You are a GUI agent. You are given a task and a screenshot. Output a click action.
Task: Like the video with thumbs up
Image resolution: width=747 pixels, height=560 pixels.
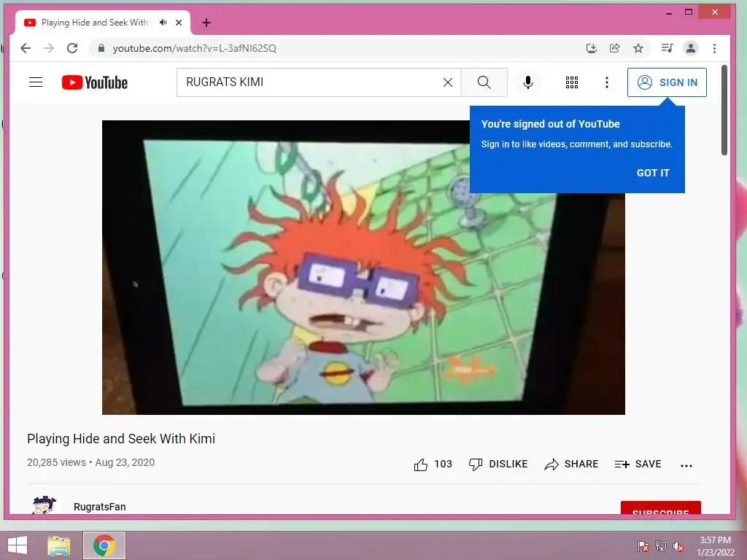coord(433,464)
